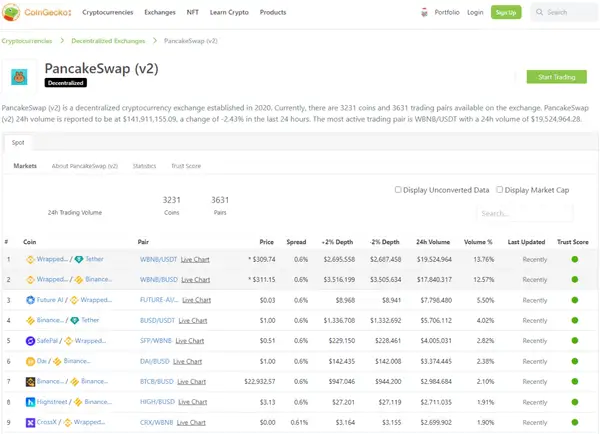Click the Sign Up button
Viewport: 600px width, 434px height.
tap(506, 12)
